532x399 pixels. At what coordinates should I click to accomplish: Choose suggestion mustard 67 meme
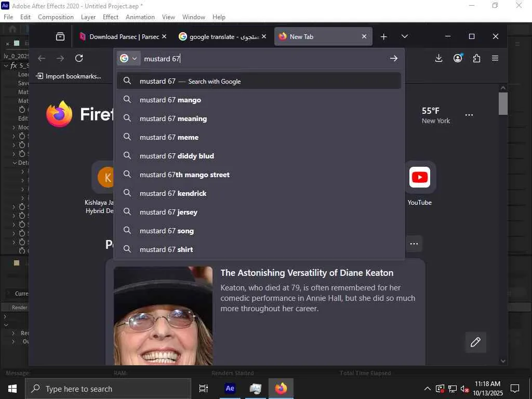(259, 137)
